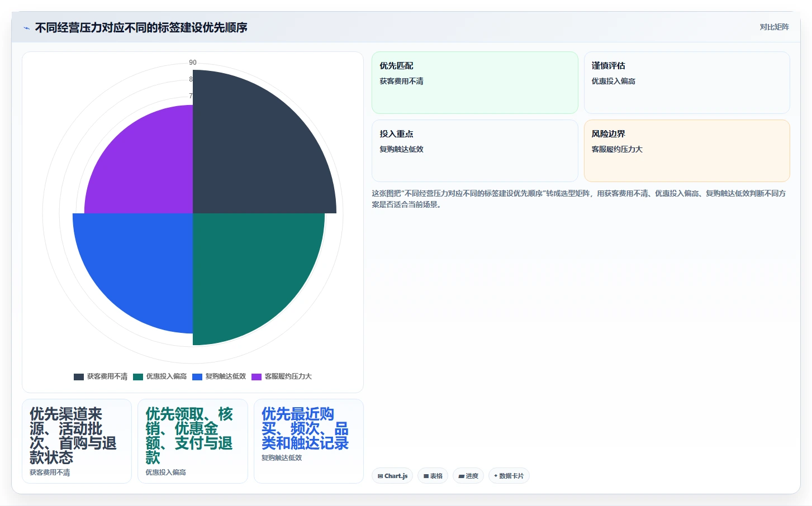Select the 谨慎评估 card

tap(687, 83)
